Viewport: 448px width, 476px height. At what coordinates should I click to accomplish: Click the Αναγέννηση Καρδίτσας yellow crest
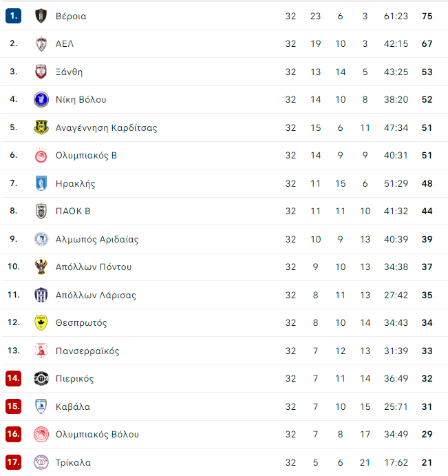click(x=41, y=127)
